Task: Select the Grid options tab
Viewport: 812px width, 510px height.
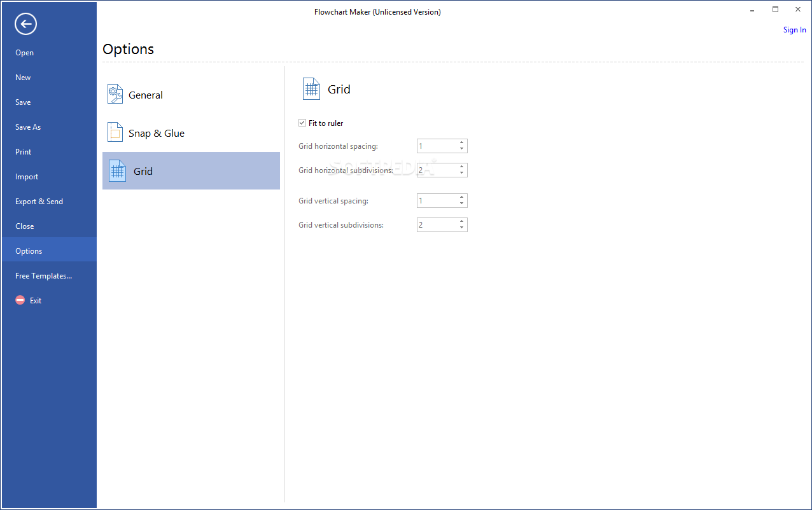Action: (x=191, y=170)
